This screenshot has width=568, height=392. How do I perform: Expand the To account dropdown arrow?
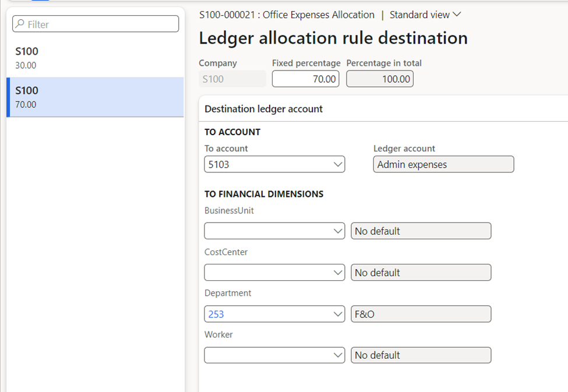(338, 164)
